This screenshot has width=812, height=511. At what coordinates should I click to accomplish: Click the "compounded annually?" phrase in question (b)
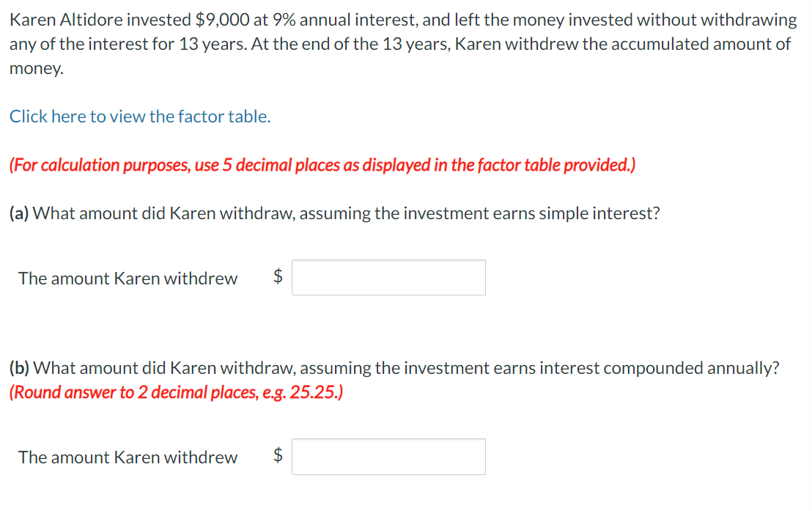click(x=691, y=368)
